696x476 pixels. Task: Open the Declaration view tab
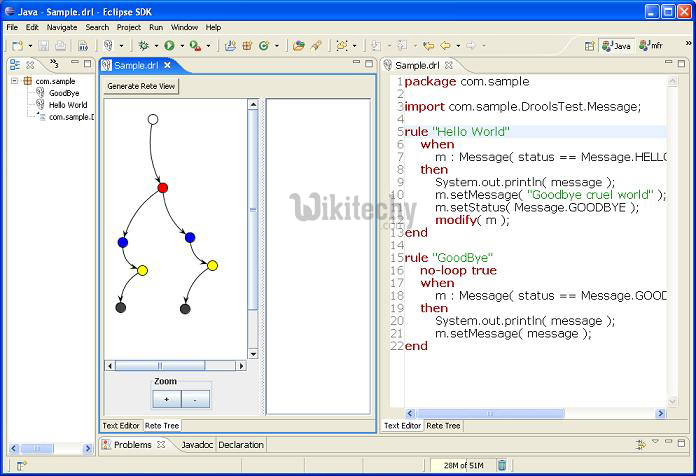click(x=241, y=444)
